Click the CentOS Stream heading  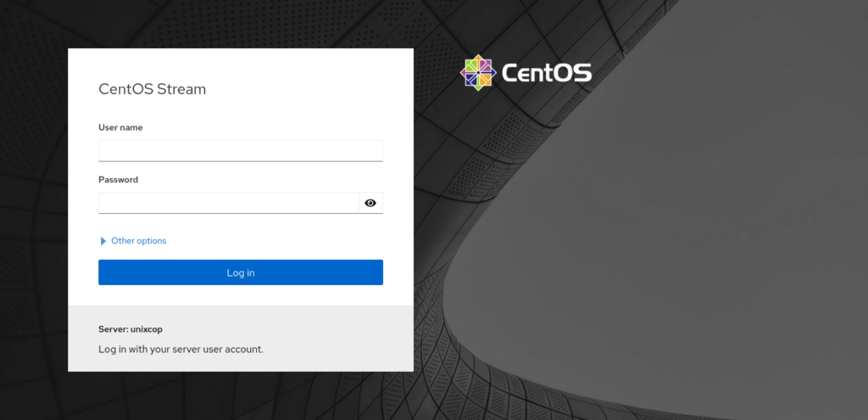pyautogui.click(x=153, y=89)
